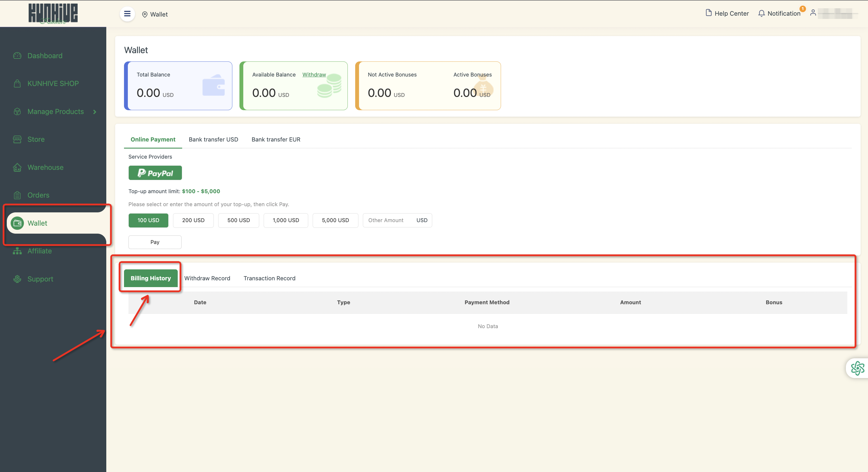868x472 pixels.
Task: Click the Warehouse house icon
Action: 17,167
